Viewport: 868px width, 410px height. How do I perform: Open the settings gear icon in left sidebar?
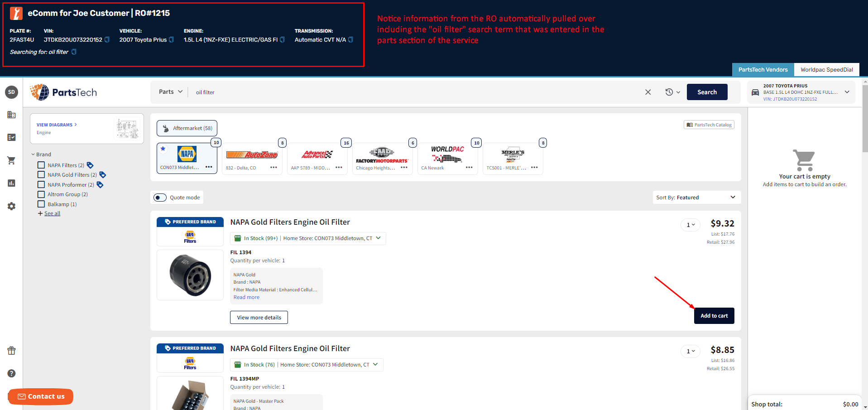click(x=11, y=206)
